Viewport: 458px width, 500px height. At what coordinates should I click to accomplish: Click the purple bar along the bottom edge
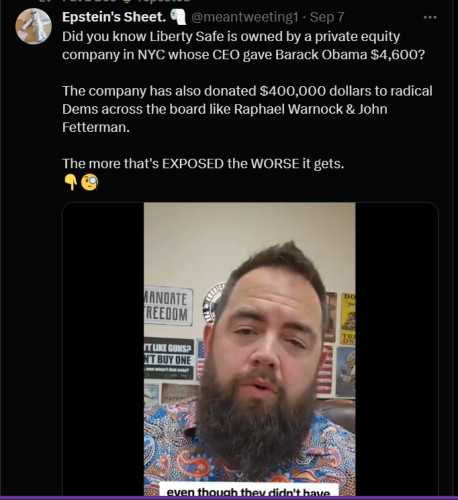point(229,498)
